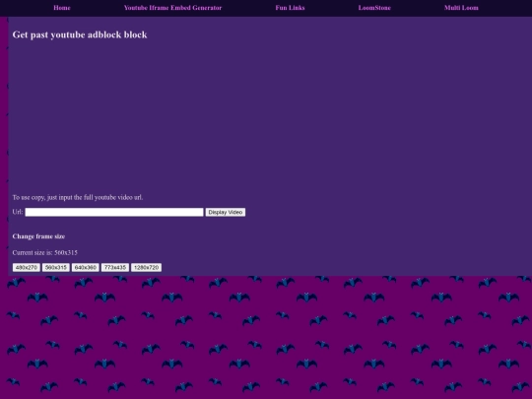The image size is (532, 399).
Task: Switch frame size to 773x435
Action: click(x=115, y=267)
